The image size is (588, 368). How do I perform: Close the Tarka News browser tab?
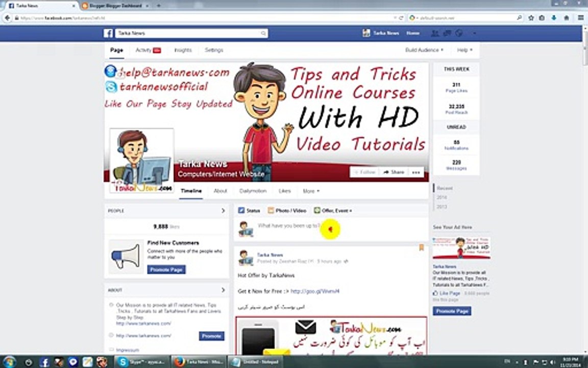[x=73, y=6]
